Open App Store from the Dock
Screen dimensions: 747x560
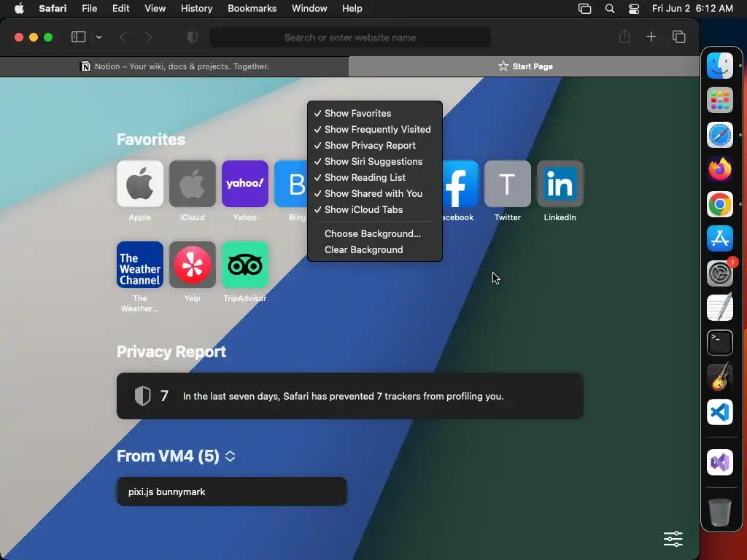coord(720,238)
